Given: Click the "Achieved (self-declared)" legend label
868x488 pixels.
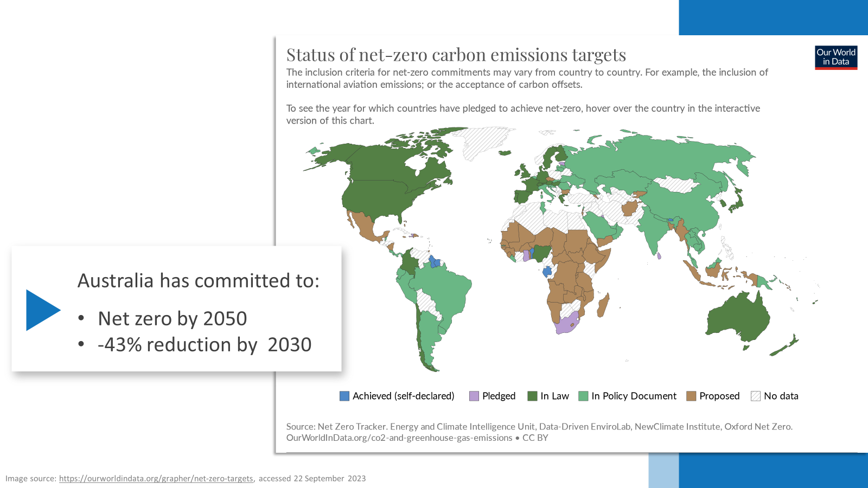Looking at the screenshot, I should click(404, 396).
